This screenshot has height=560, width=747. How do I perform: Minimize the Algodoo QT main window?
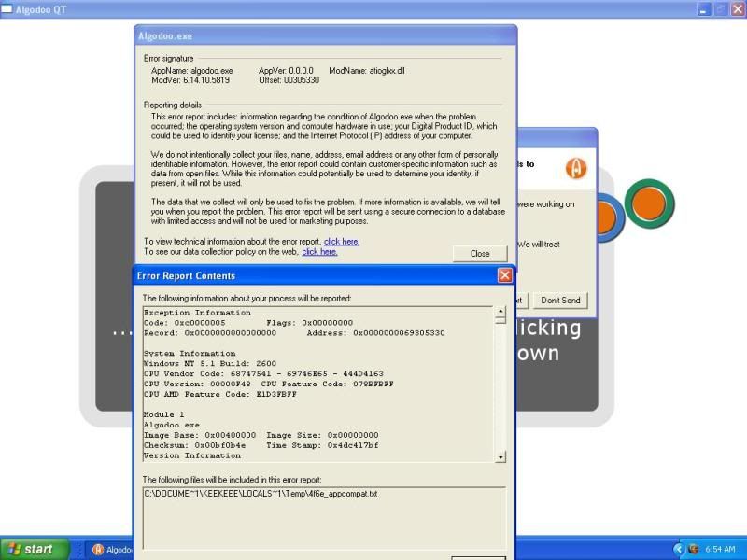703,9
